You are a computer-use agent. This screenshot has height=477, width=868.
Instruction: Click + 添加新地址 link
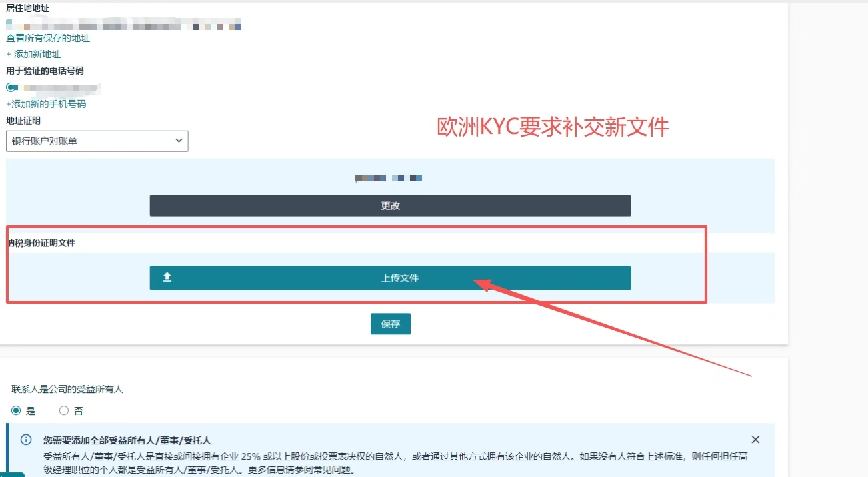coord(33,54)
